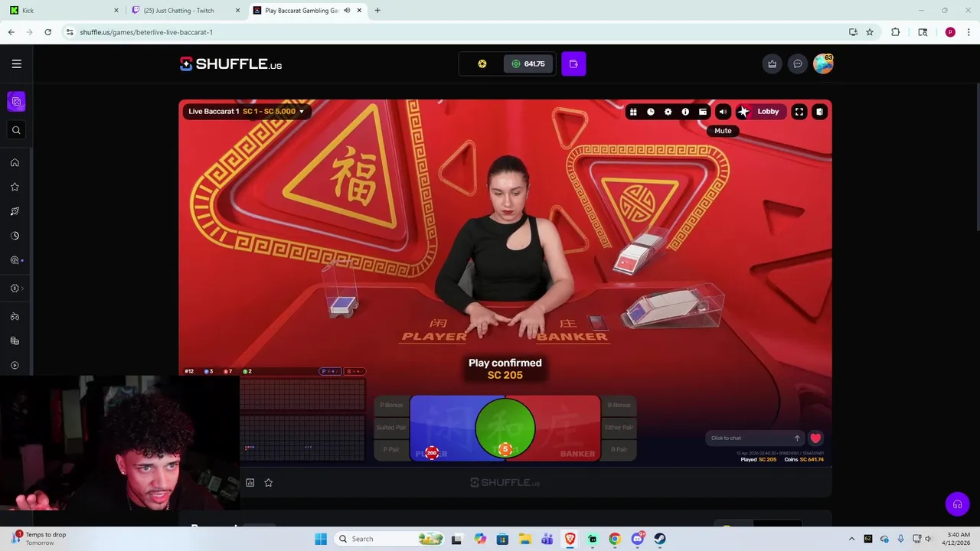The height and width of the screenshot is (551, 980).
Task: Go to home via sidebar house icon
Action: (15, 162)
